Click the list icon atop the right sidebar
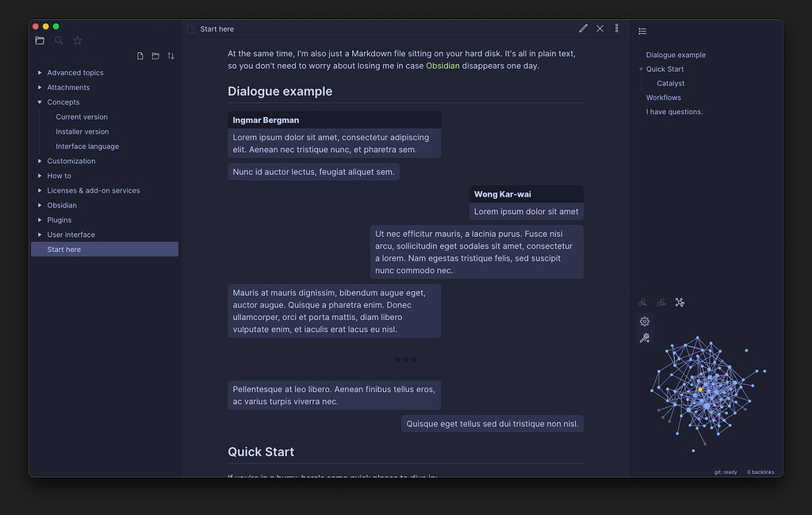 tap(642, 30)
